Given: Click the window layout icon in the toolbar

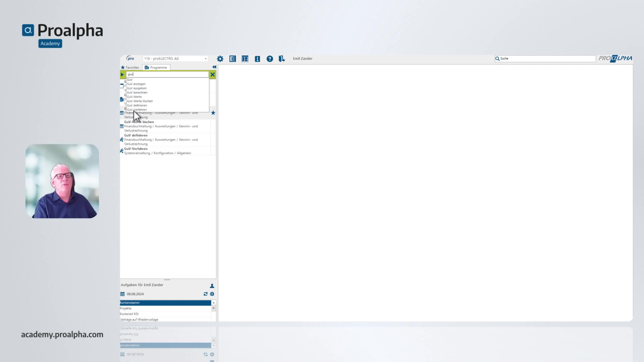Looking at the screenshot, I should pos(245,59).
